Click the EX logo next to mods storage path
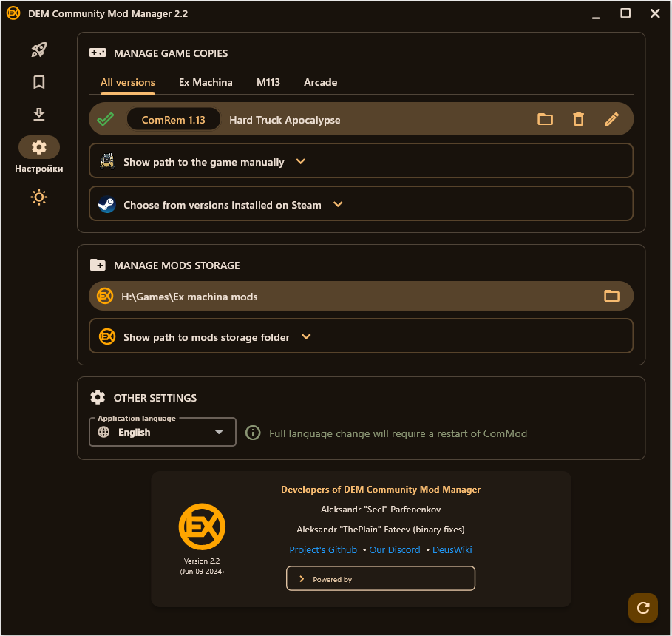This screenshot has width=672, height=636. (105, 296)
